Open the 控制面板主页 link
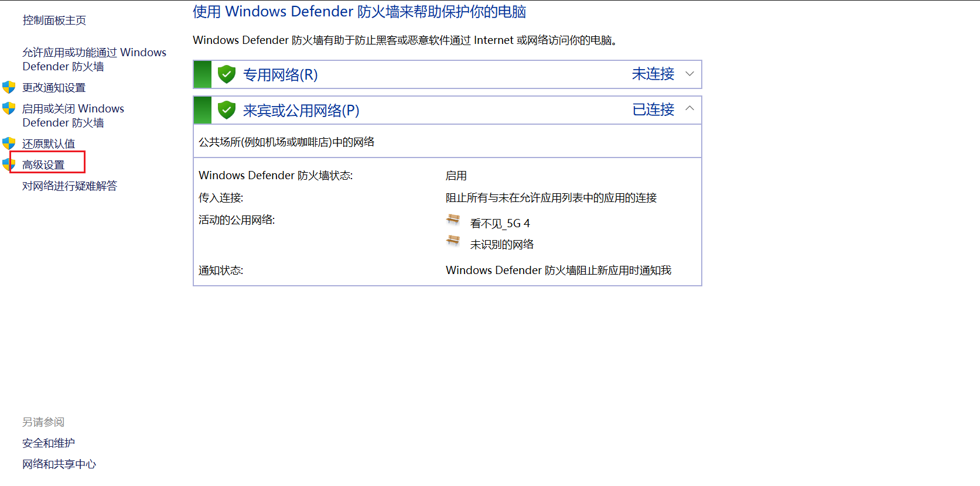This screenshot has width=980, height=486. click(54, 20)
